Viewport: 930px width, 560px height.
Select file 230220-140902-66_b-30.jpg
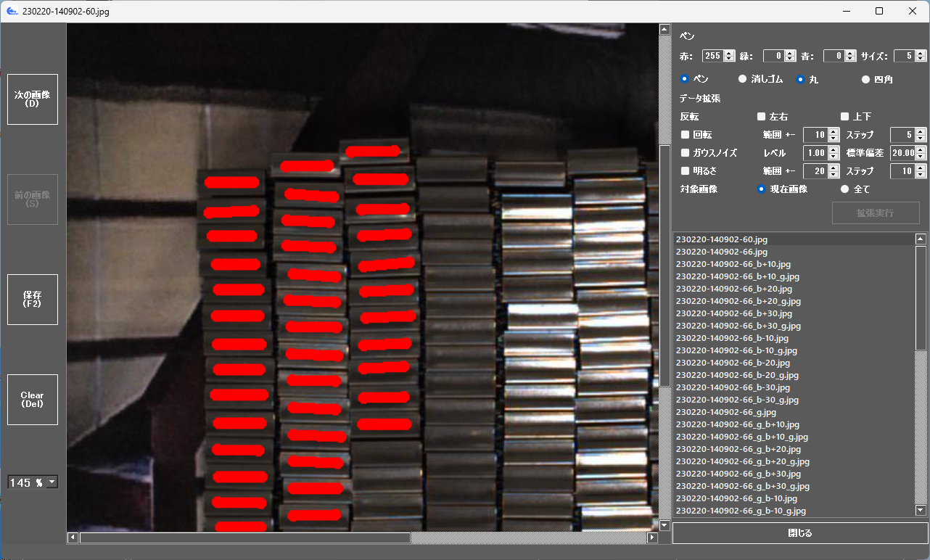tap(794, 387)
